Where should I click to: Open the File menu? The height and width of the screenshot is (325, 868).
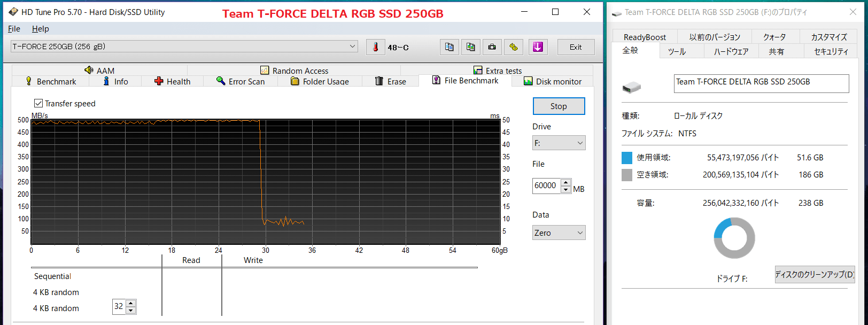coord(14,29)
